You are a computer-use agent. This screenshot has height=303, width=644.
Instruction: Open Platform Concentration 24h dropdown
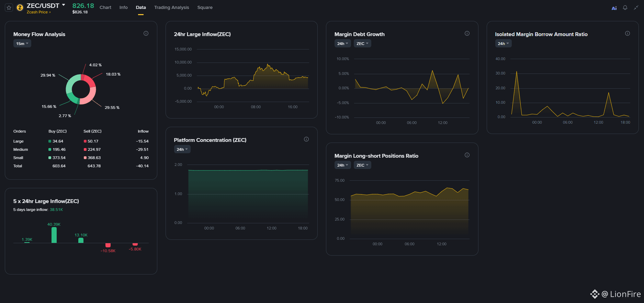click(182, 149)
